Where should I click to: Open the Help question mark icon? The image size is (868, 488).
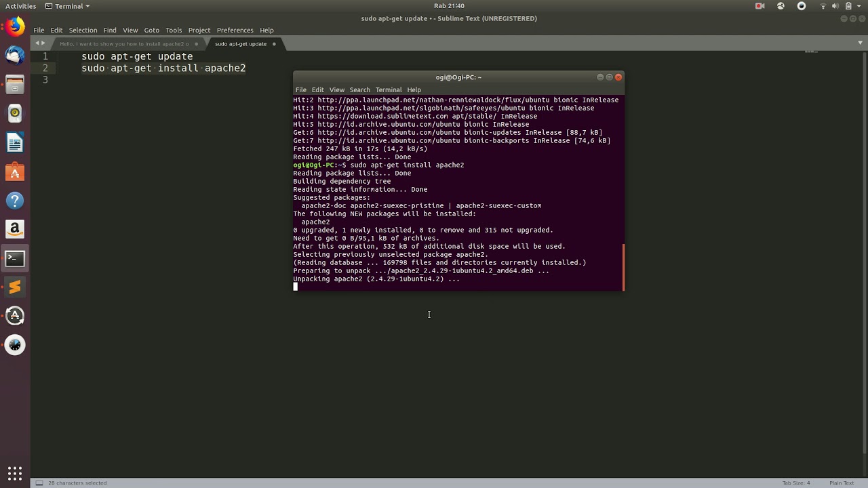(x=15, y=201)
